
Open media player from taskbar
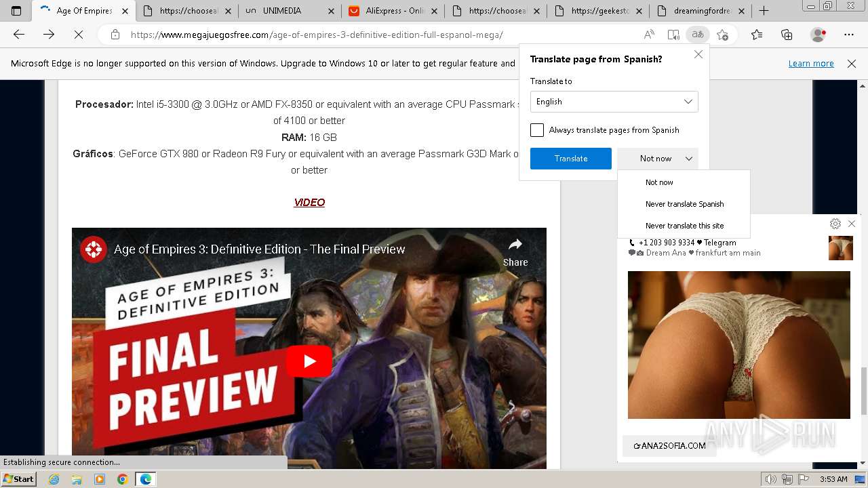click(x=100, y=479)
